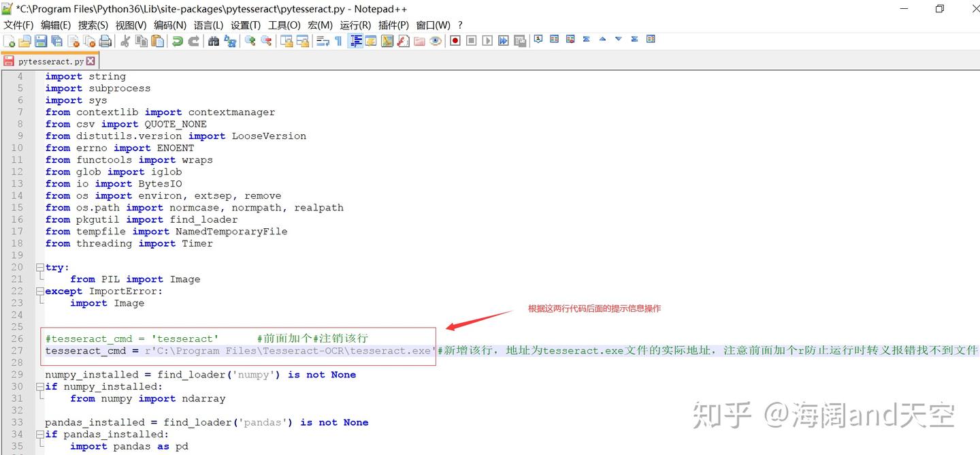The height and width of the screenshot is (455, 980).
Task: Open Find with the binoculars icon
Action: pos(213,40)
